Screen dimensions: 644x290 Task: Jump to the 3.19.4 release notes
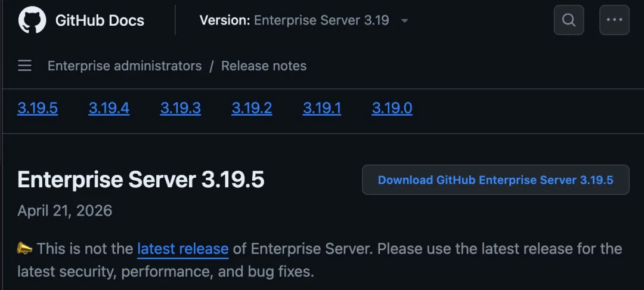[x=109, y=108]
